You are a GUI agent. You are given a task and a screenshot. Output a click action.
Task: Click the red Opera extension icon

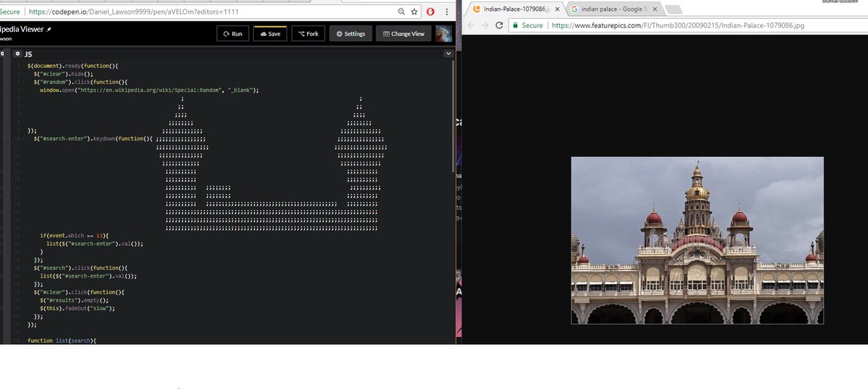(430, 12)
